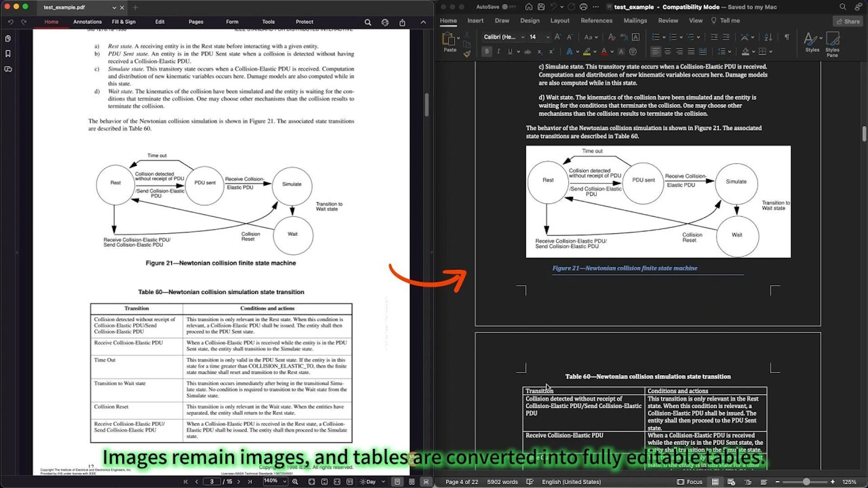Click the Save icon in Word title bar
868x488 pixels.
pyautogui.click(x=541, y=7)
